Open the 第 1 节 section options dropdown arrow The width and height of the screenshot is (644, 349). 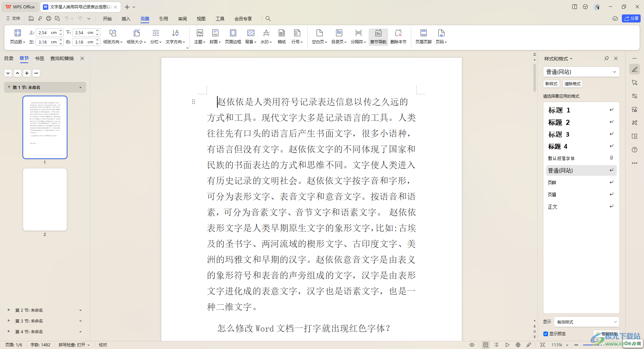80,88
